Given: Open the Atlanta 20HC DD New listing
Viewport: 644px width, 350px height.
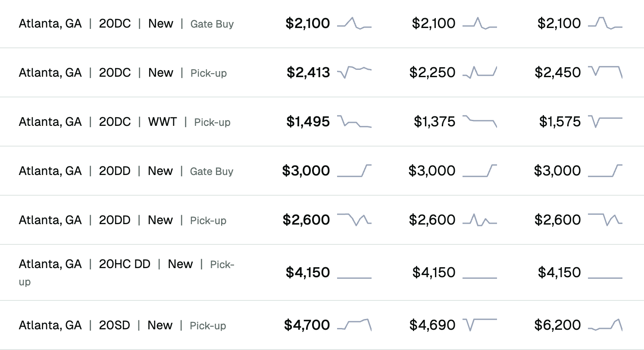Looking at the screenshot, I should [x=126, y=272].
